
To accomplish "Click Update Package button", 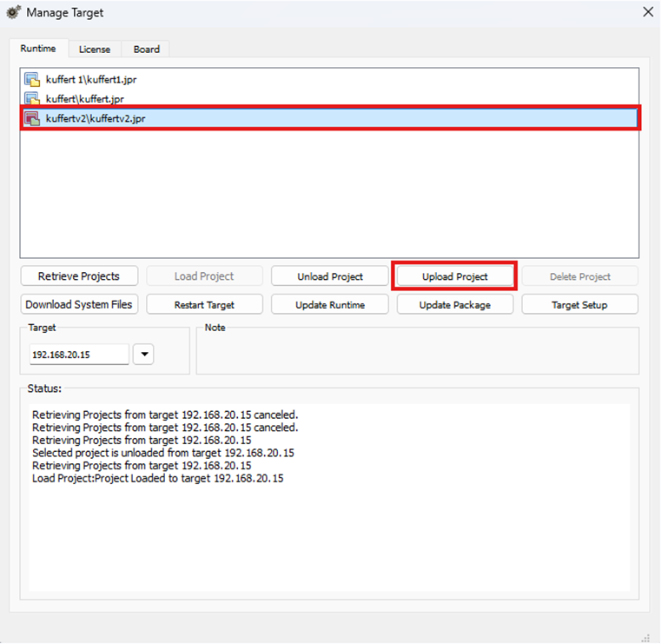I will pos(455,304).
